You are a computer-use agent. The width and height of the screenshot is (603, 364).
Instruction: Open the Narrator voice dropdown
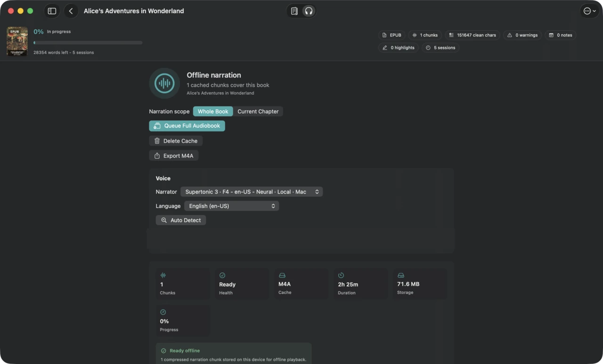pyautogui.click(x=252, y=192)
